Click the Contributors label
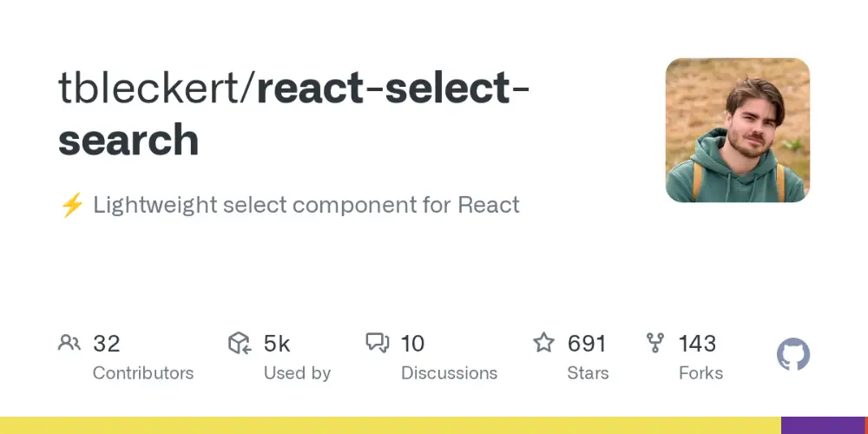The image size is (868, 434). (x=143, y=373)
